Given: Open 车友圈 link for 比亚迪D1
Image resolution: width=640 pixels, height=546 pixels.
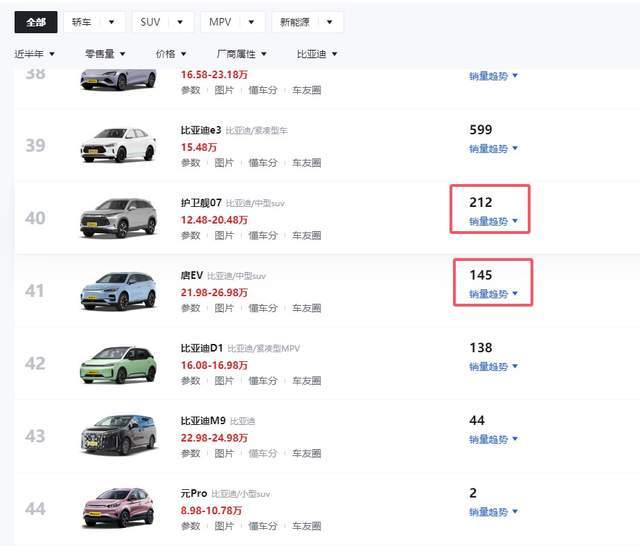Looking at the screenshot, I should point(305,381).
